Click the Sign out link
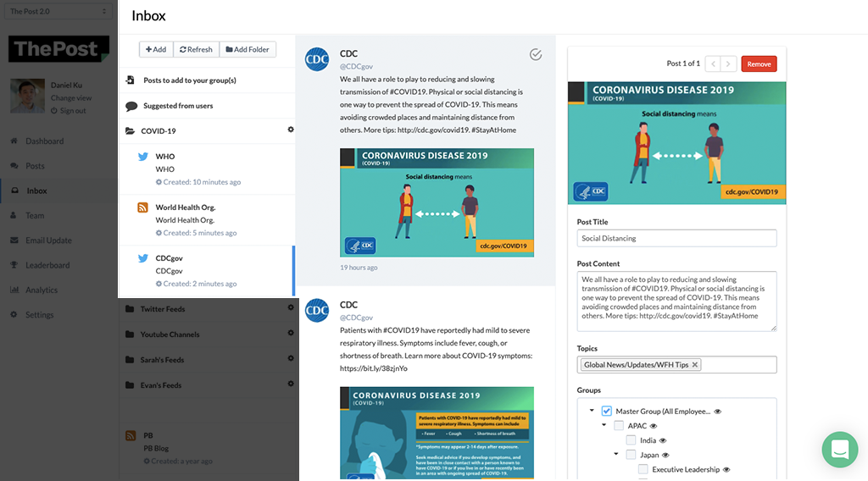Screen dimensions: 868x481 click(x=73, y=111)
